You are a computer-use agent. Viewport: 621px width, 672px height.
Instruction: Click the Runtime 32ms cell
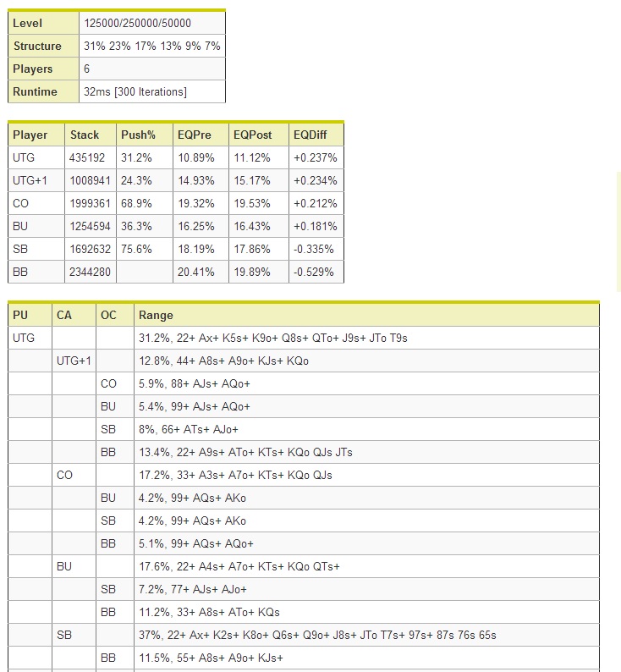[152, 91]
